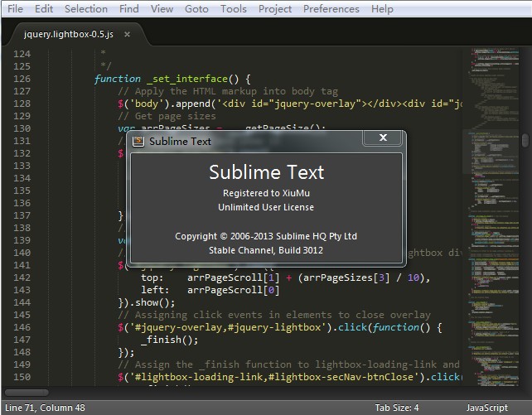The height and width of the screenshot is (415, 532).
Task: Click line number 150 in gutter
Action: click(x=22, y=377)
